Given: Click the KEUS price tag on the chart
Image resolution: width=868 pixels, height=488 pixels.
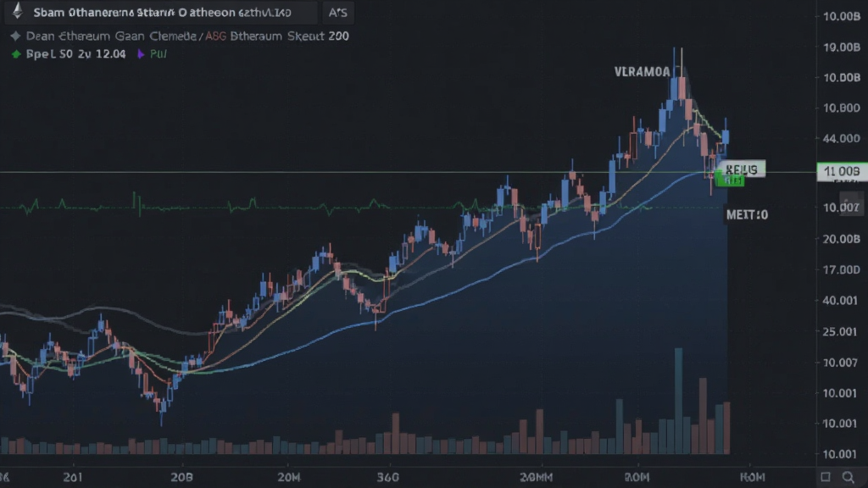Looking at the screenshot, I should [742, 169].
